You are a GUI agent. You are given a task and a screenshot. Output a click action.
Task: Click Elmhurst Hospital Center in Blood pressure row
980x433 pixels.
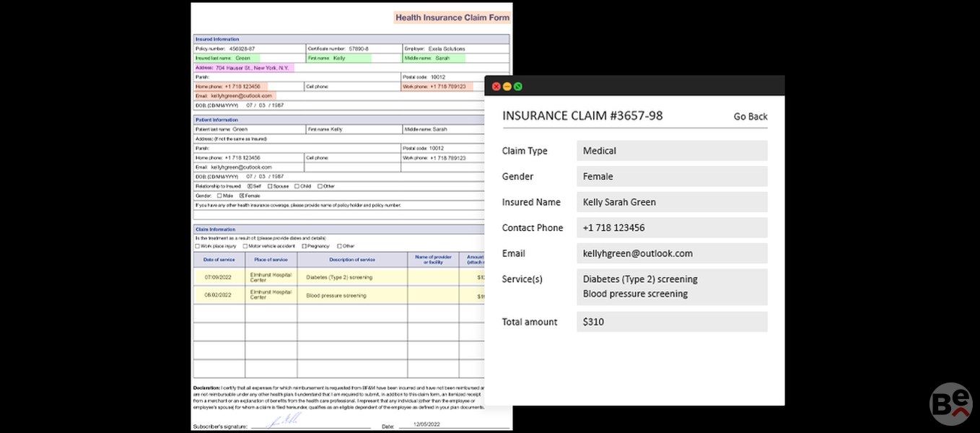tap(271, 295)
